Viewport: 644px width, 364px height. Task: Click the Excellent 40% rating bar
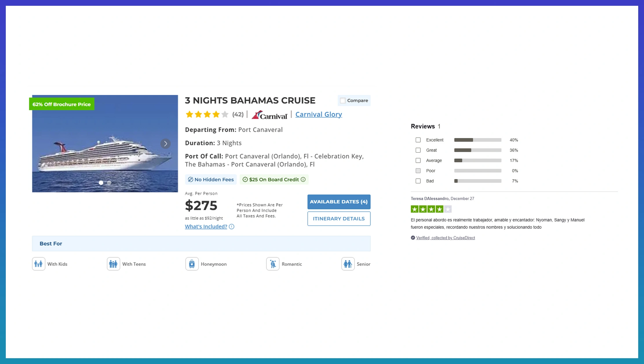point(478,140)
